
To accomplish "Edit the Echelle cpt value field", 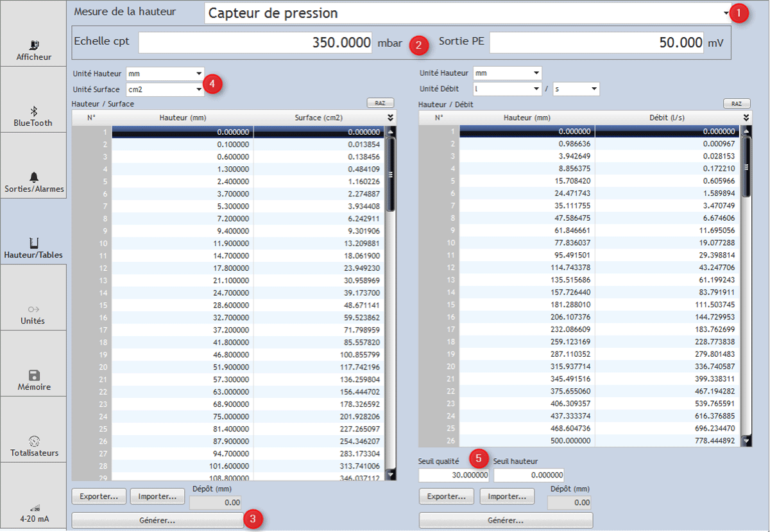I will 255,43.
